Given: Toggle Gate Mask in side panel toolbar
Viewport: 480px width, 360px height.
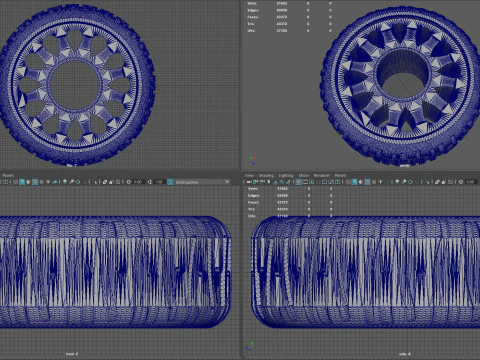Looking at the screenshot, I should [318, 182].
